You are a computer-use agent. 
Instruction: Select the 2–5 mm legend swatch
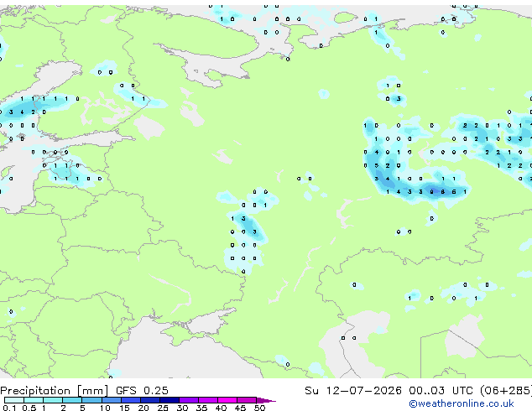[72, 400]
